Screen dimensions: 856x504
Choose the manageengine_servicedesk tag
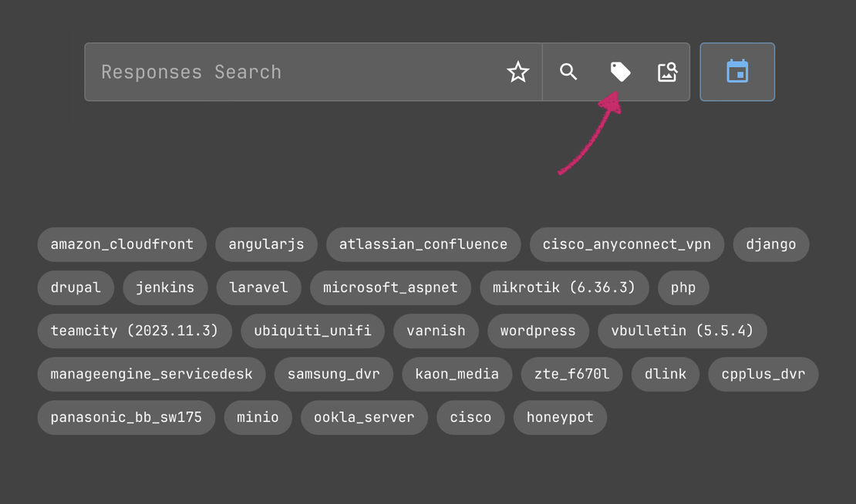click(151, 374)
